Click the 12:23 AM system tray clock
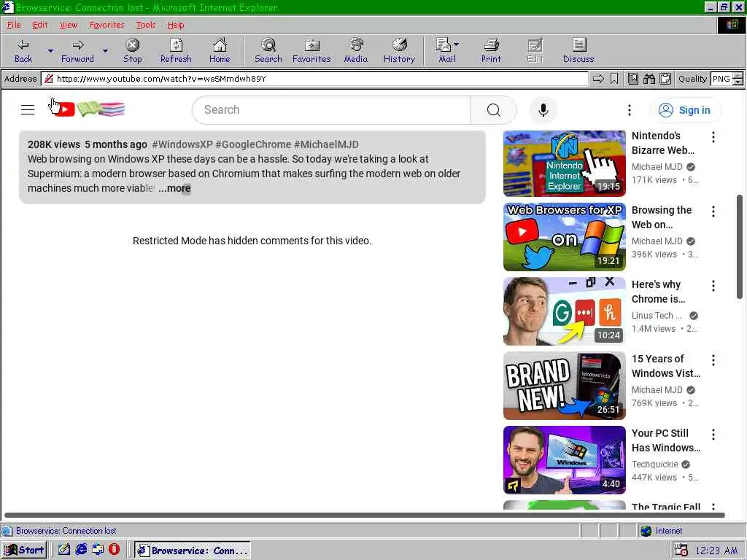 [x=716, y=551]
